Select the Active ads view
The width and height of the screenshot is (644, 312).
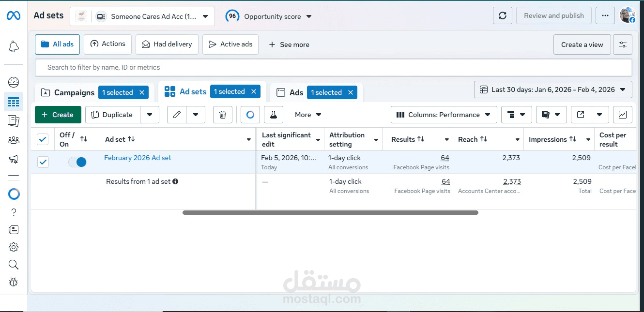point(230,44)
